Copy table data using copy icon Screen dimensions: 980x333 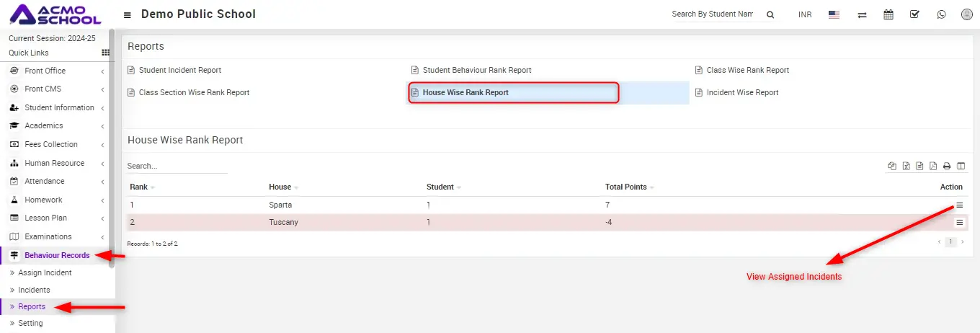(x=892, y=166)
